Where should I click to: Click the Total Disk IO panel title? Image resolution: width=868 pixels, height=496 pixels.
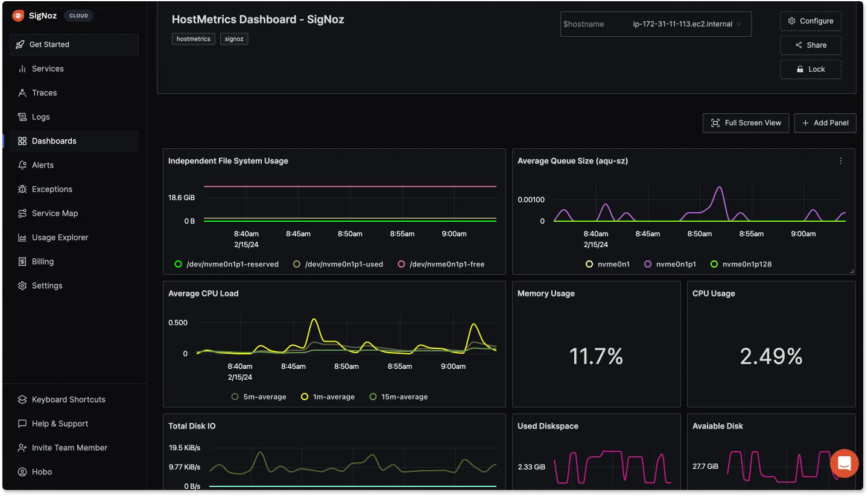point(192,426)
